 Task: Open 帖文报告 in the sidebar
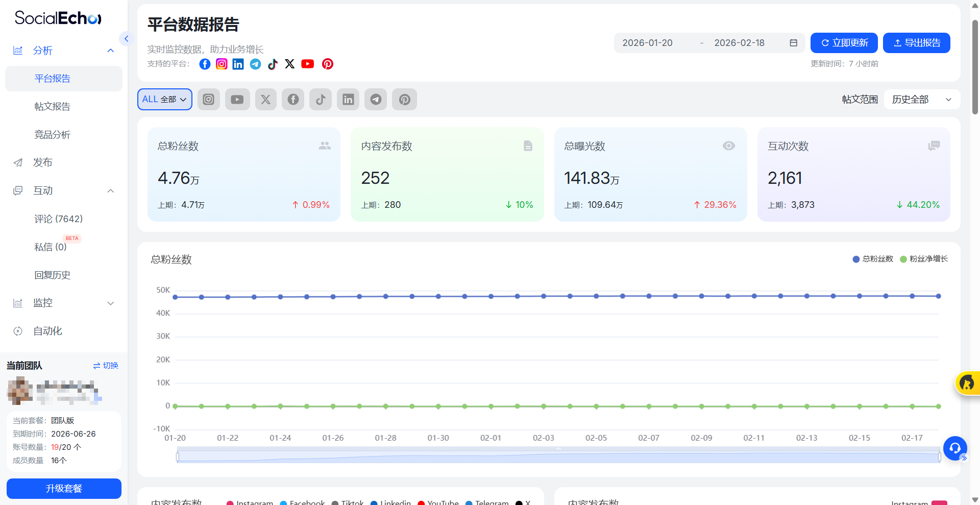click(x=53, y=107)
